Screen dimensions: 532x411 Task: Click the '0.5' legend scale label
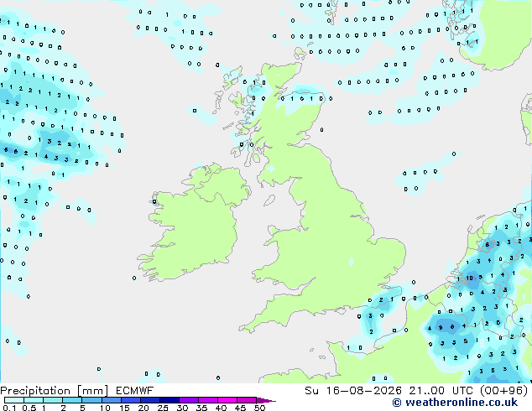[29, 408]
